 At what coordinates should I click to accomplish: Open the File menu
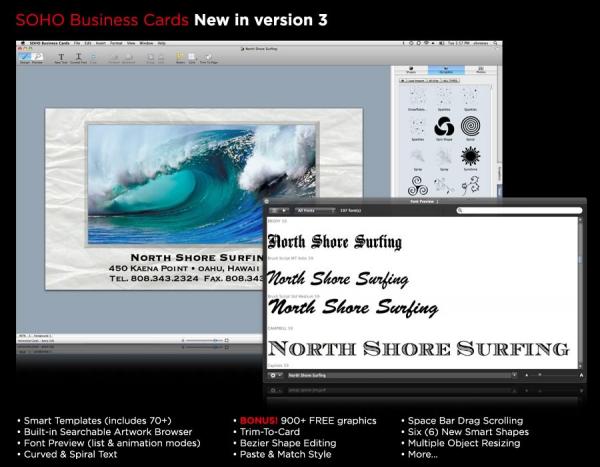pyautogui.click(x=77, y=43)
